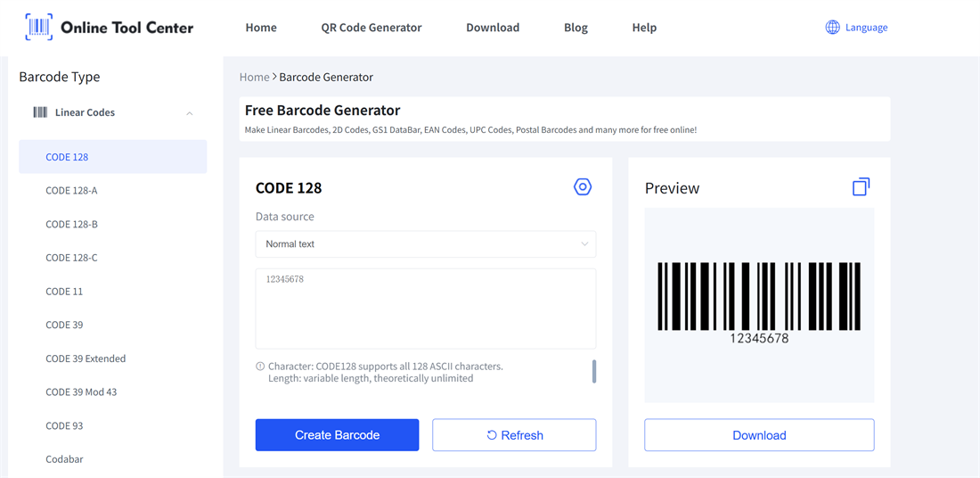This screenshot has width=980, height=478.
Task: Click the Online Tool Center logo icon
Action: [x=39, y=28]
